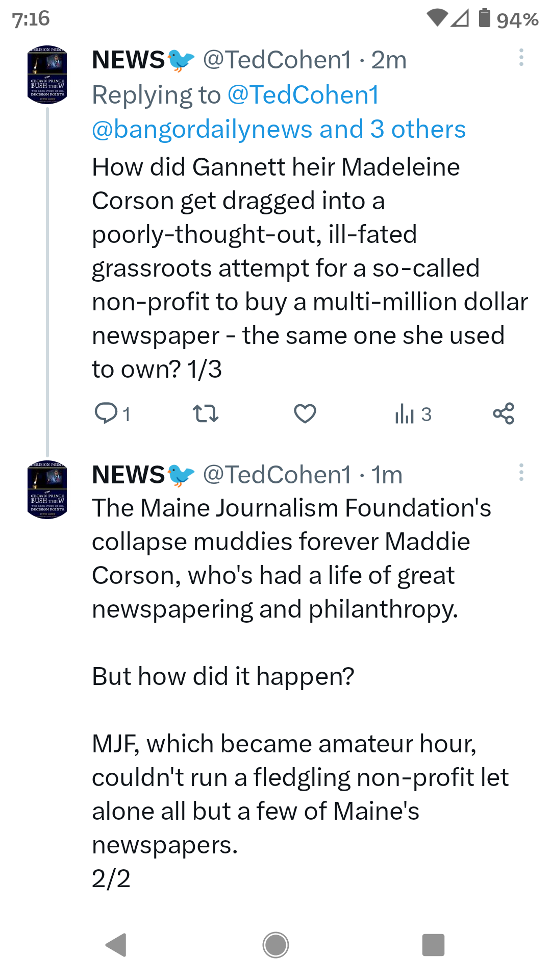This screenshot has height=980, width=551.
Task: Tap the retweet icon on first tweet
Action: point(206,413)
